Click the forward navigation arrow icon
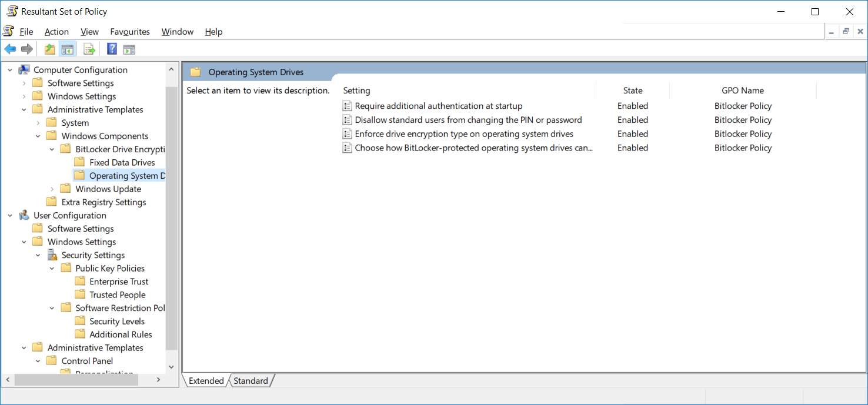The image size is (868, 405). [x=27, y=49]
